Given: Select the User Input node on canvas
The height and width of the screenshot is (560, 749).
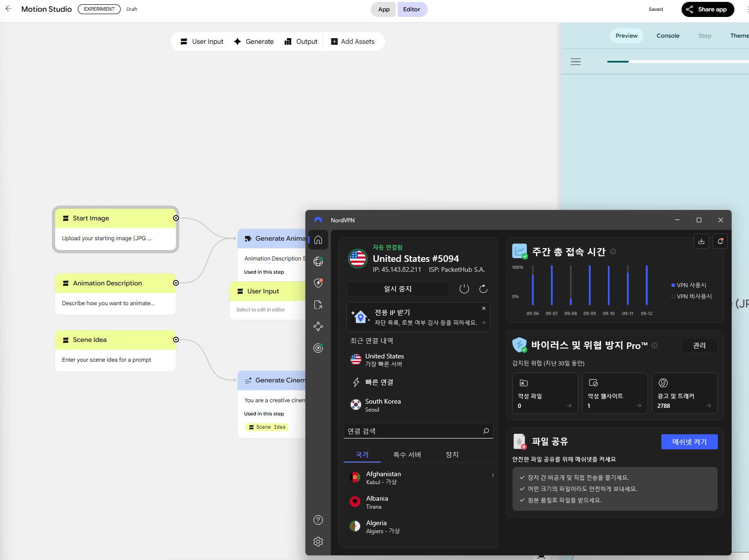Looking at the screenshot, I should [268, 300].
